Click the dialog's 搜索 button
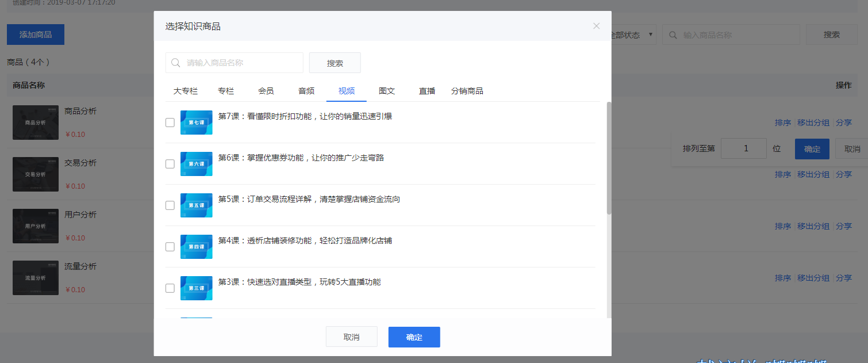This screenshot has height=363, width=868. (x=335, y=63)
